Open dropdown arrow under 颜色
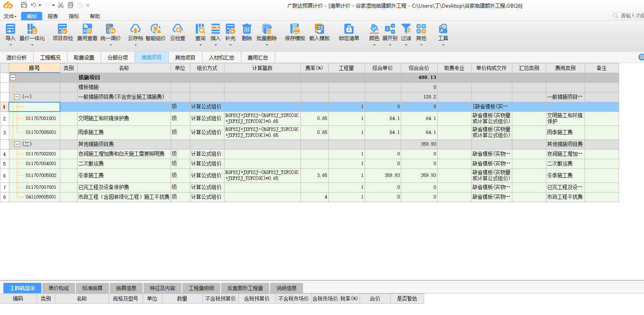The height and width of the screenshot is (315, 644). click(374, 45)
